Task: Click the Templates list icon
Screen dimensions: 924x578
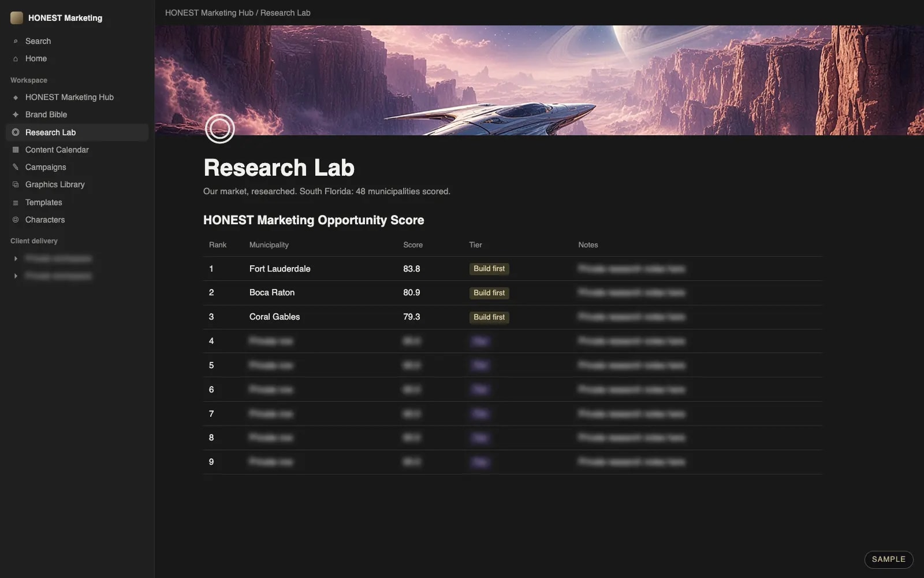Action: click(16, 202)
